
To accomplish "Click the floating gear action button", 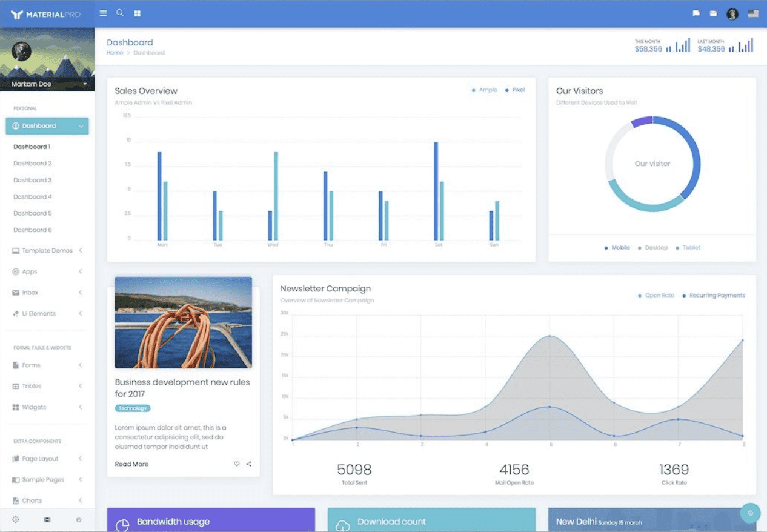I will 751,513.
